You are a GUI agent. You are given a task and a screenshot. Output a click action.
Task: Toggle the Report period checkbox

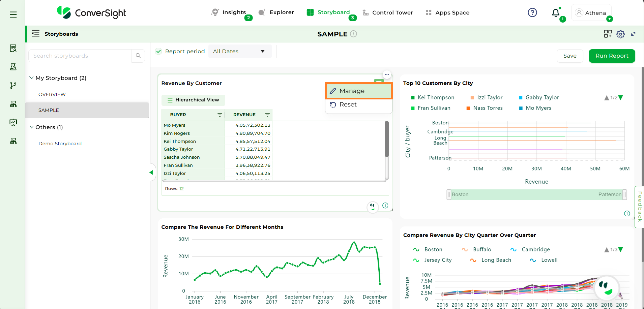[158, 52]
